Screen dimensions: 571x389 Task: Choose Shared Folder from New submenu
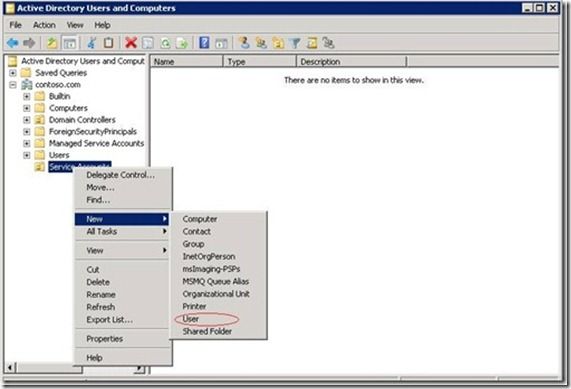[218, 331]
